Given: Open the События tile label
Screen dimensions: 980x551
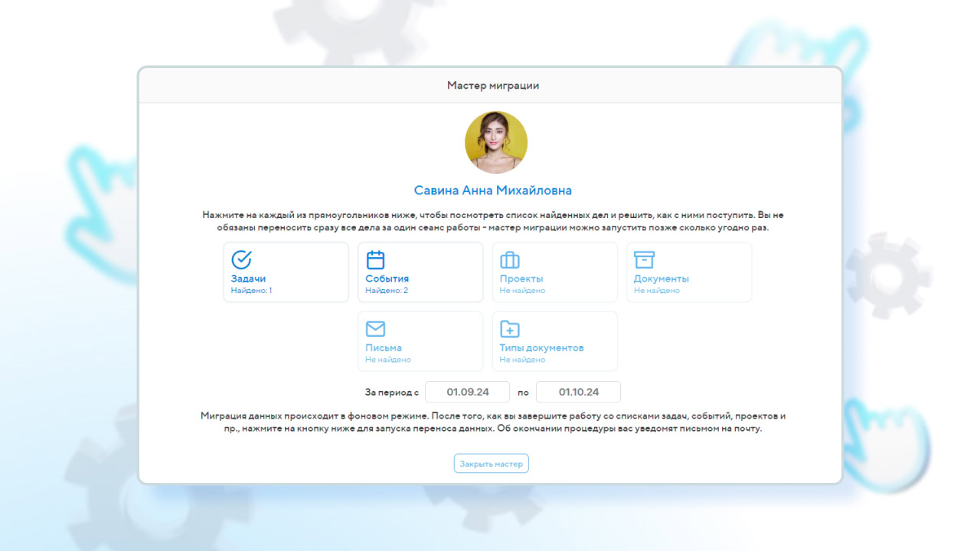Looking at the screenshot, I should tap(387, 279).
